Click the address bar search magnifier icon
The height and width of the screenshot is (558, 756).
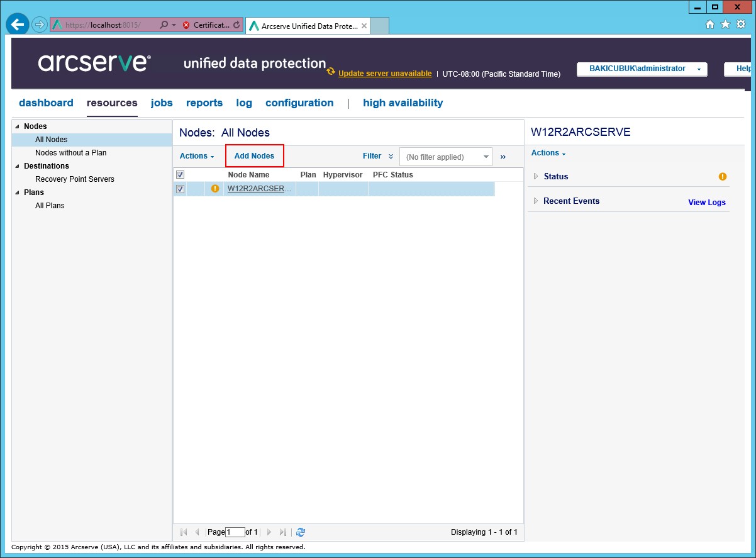(164, 25)
